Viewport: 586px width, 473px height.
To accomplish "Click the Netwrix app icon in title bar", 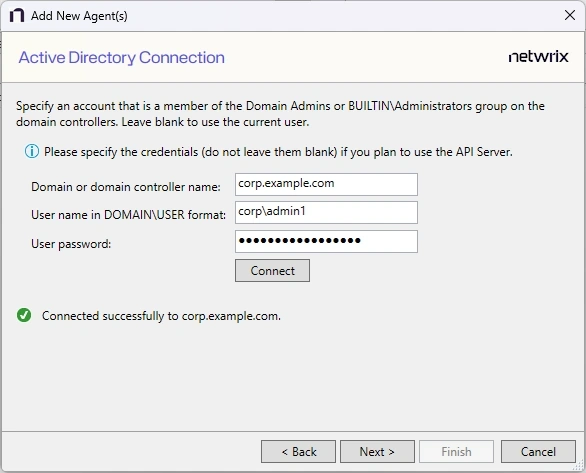I will click(17, 16).
